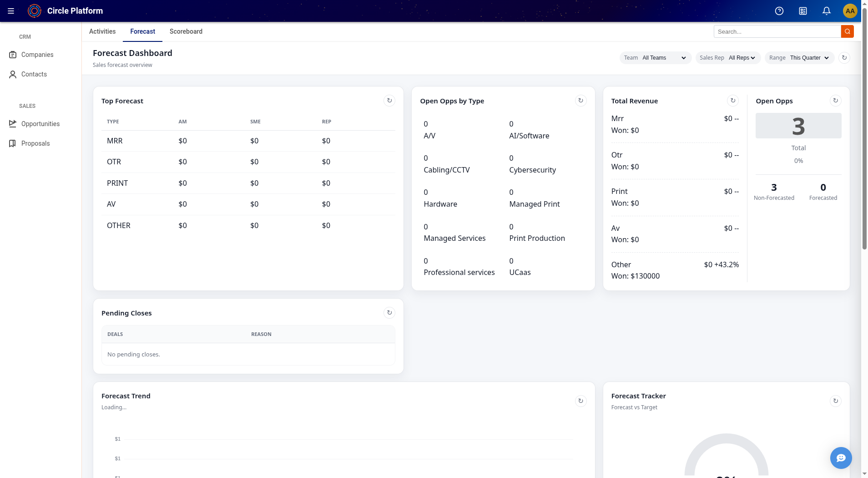868x478 pixels.
Task: Click the orange search button icon
Action: 848,31
